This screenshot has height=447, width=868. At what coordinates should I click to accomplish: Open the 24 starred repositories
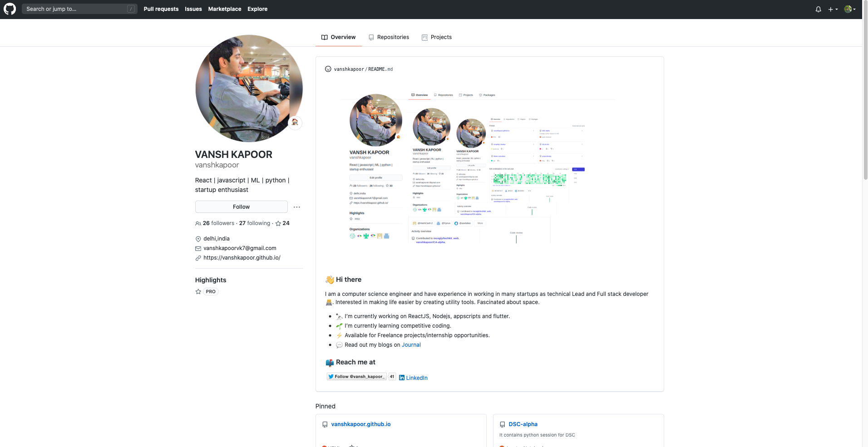tap(282, 223)
